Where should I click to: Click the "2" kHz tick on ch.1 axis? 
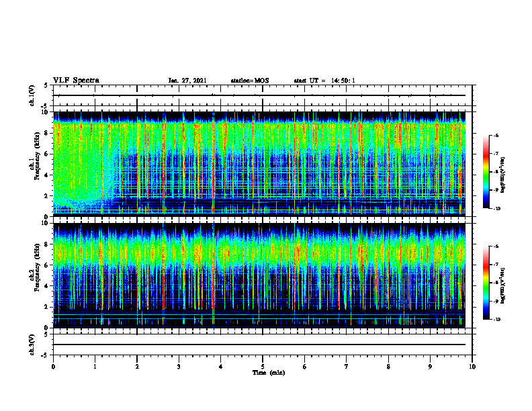[x=47, y=196]
